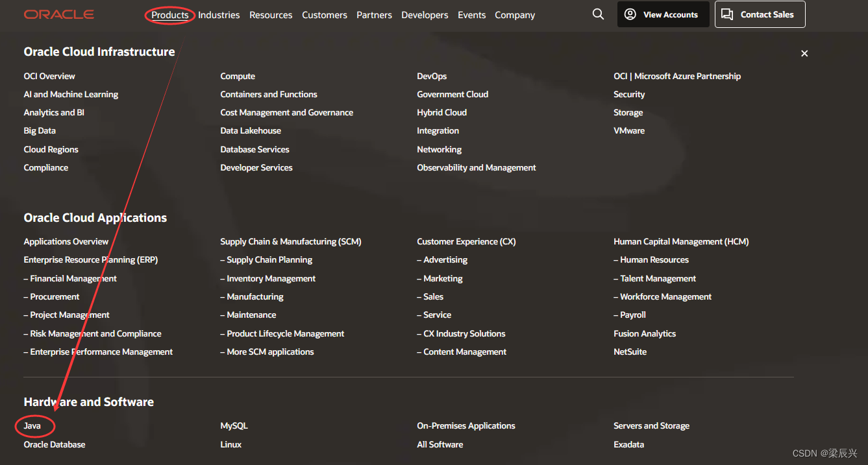Open More SCM applications
Screen dimensions: 868x465
267,352
